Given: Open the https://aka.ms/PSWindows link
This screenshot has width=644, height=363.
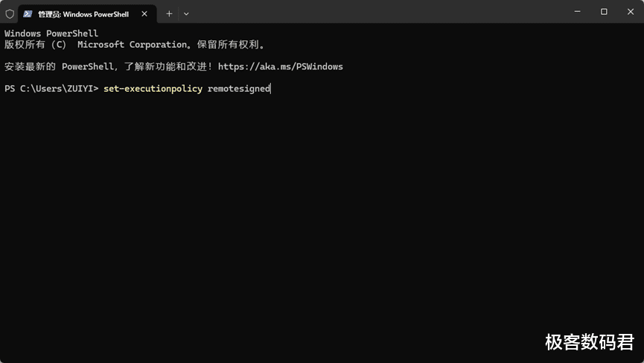Looking at the screenshot, I should (280, 66).
